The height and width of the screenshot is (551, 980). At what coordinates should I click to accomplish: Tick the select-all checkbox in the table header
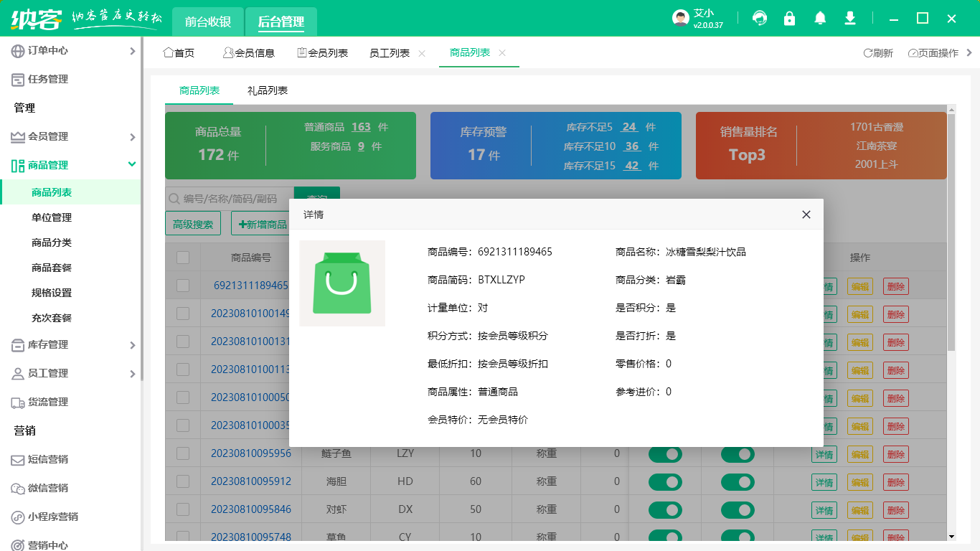(x=182, y=257)
